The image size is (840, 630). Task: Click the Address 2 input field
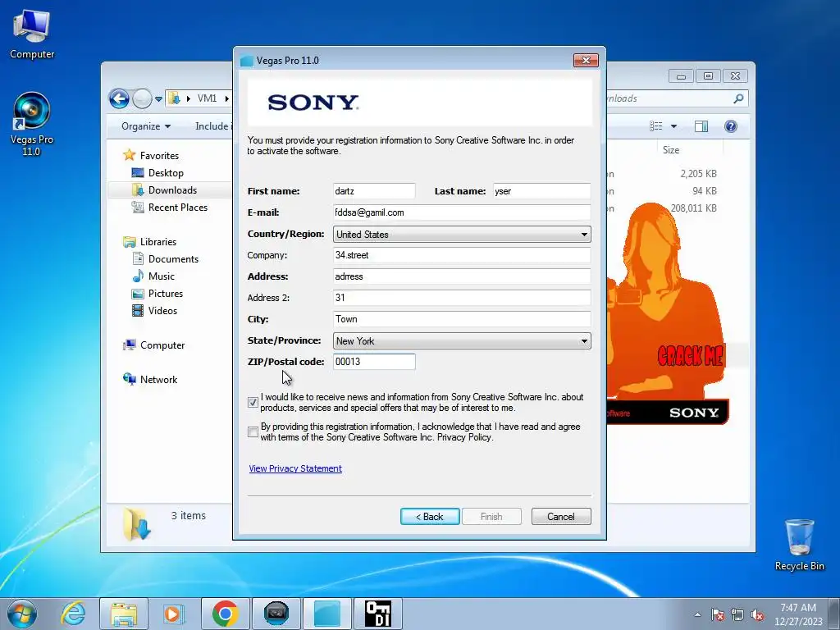pyautogui.click(x=462, y=298)
